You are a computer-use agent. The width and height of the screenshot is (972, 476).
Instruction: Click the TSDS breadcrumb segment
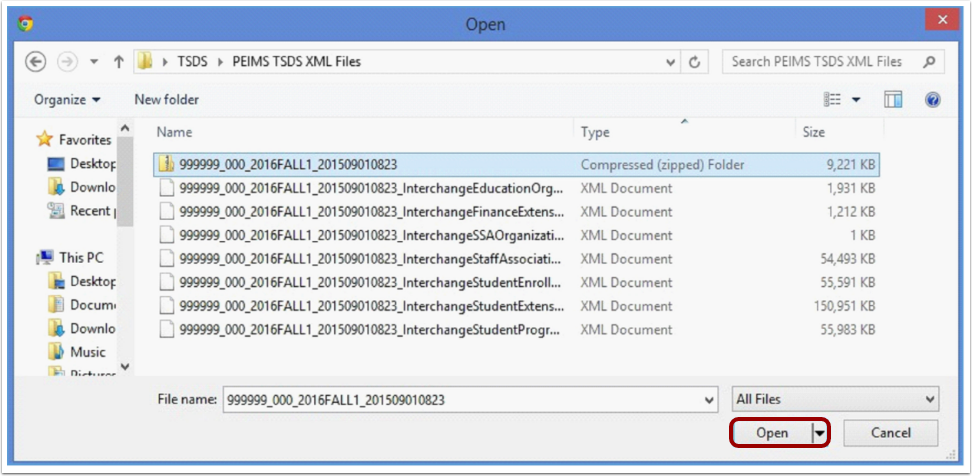click(x=192, y=62)
